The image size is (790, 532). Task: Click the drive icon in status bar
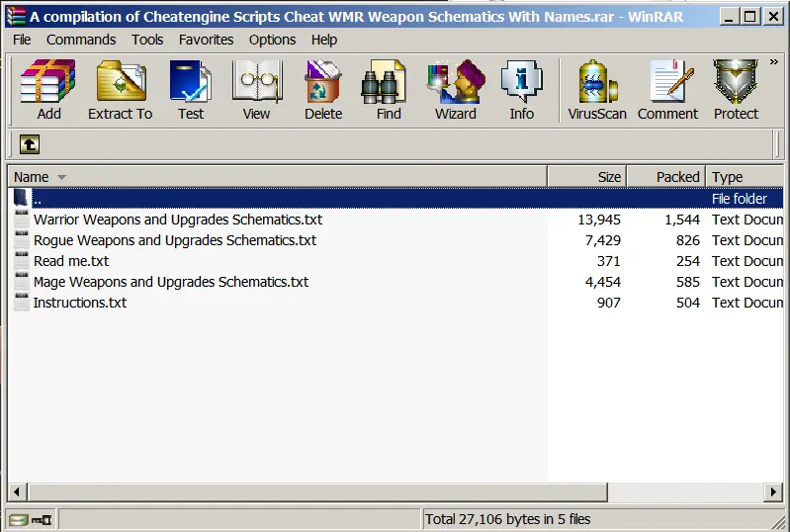pyautogui.click(x=19, y=519)
